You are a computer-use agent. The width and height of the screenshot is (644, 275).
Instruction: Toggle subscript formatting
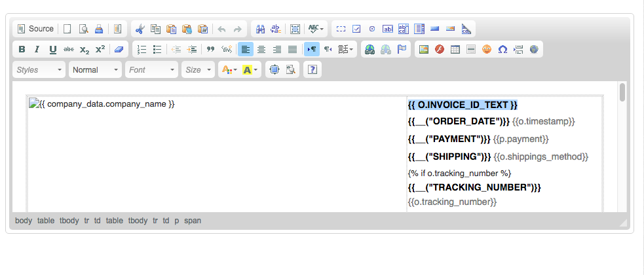point(85,49)
